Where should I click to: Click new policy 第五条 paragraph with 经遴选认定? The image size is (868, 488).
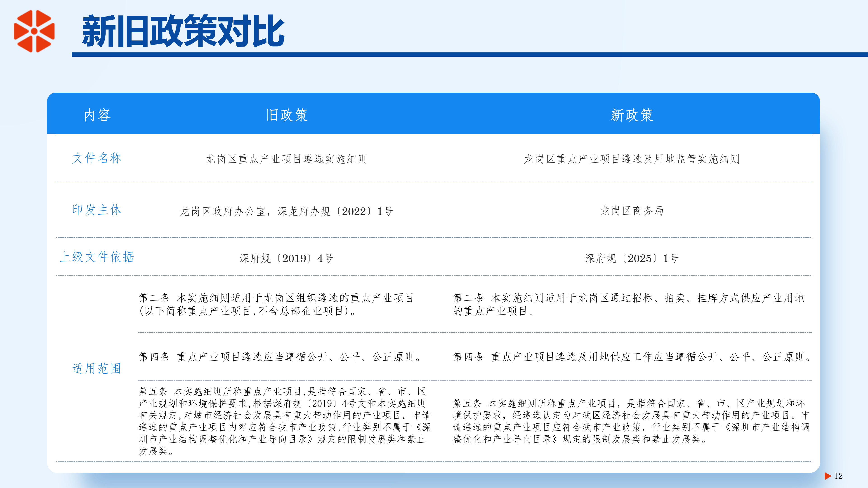coord(631,421)
